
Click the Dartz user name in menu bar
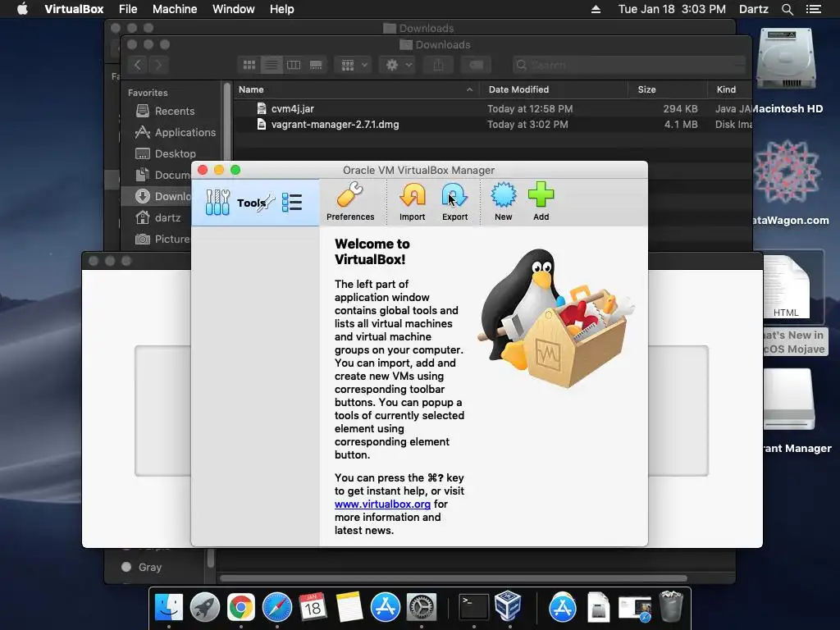point(754,9)
